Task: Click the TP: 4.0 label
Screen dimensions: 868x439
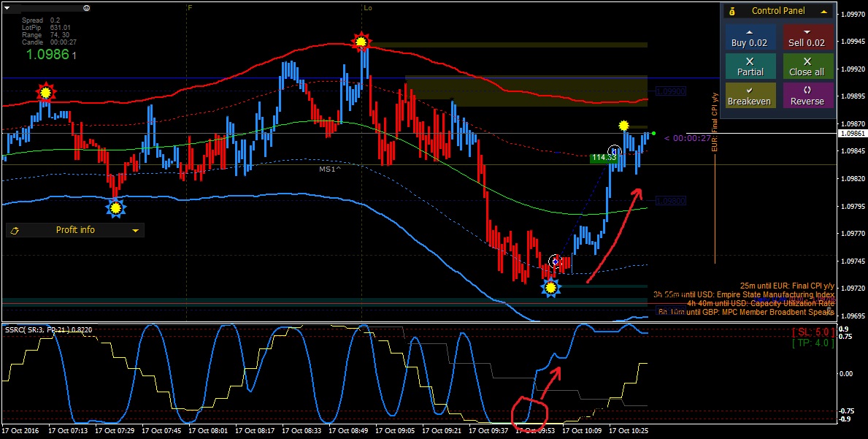Action: (x=813, y=343)
